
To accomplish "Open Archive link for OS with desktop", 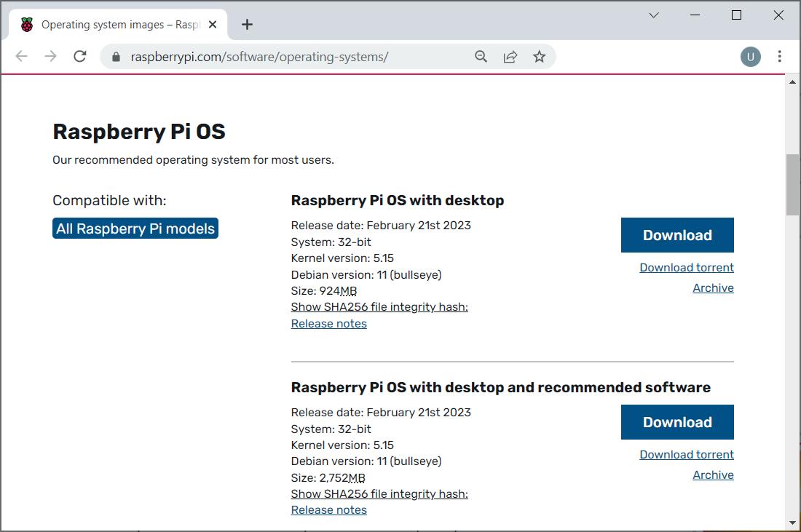I will click(713, 288).
